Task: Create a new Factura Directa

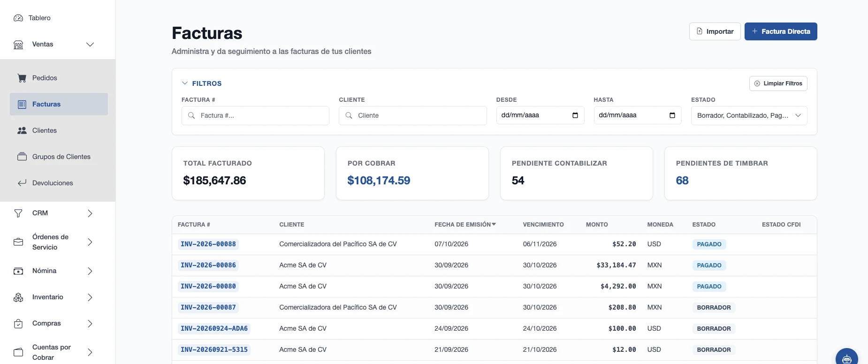Action: (781, 31)
